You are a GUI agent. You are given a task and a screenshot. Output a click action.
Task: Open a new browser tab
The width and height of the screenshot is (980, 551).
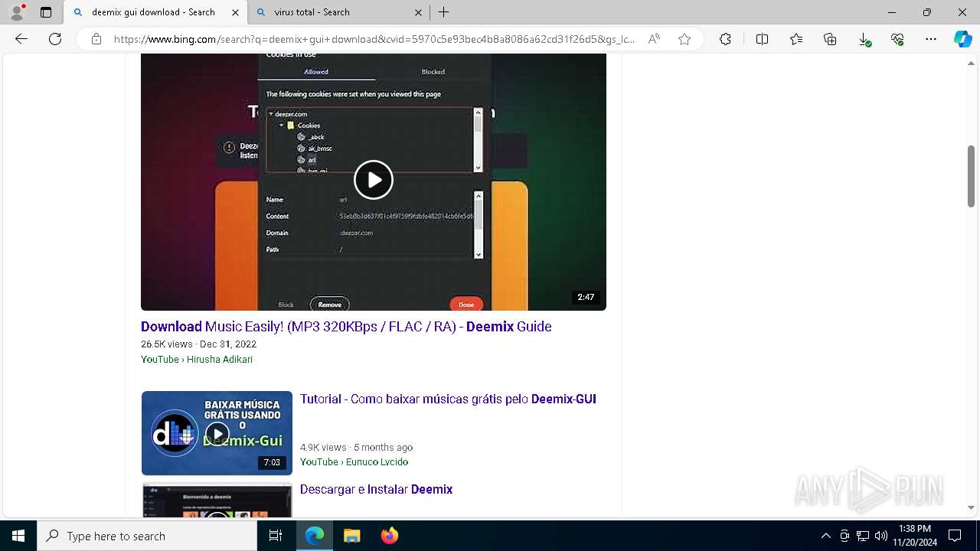click(x=444, y=12)
